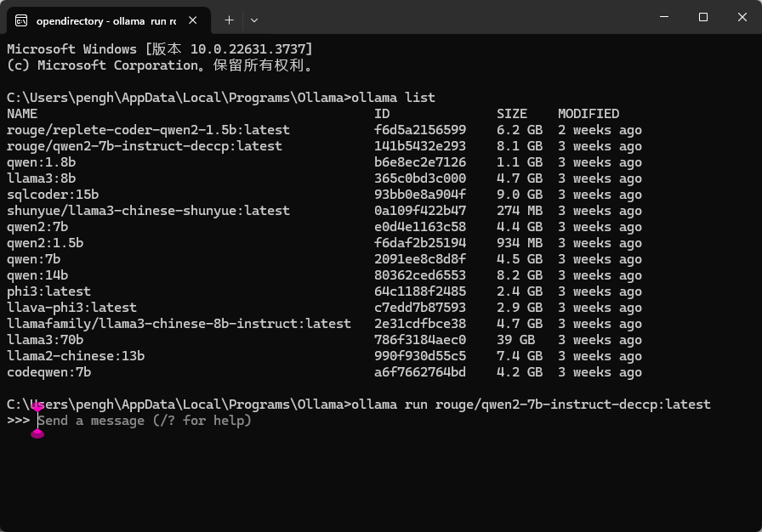The image size is (762, 532).
Task: Click the ollama list command text
Action: click(393, 98)
